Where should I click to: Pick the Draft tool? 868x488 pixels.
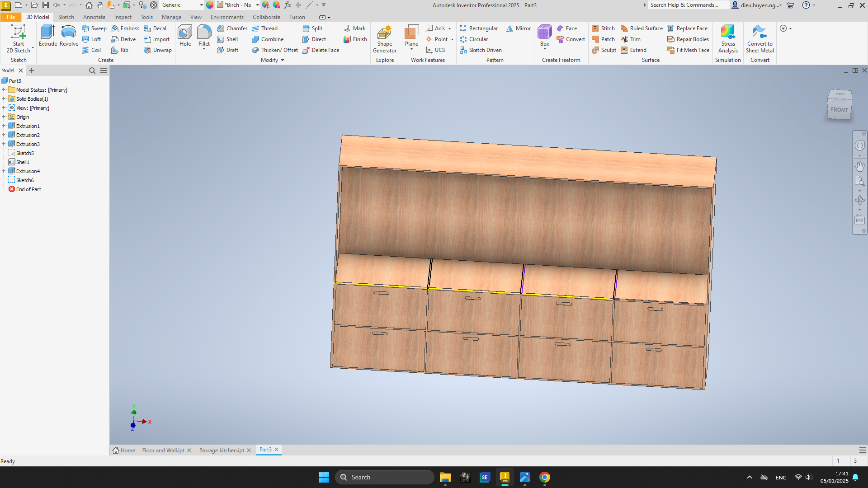[x=227, y=50]
